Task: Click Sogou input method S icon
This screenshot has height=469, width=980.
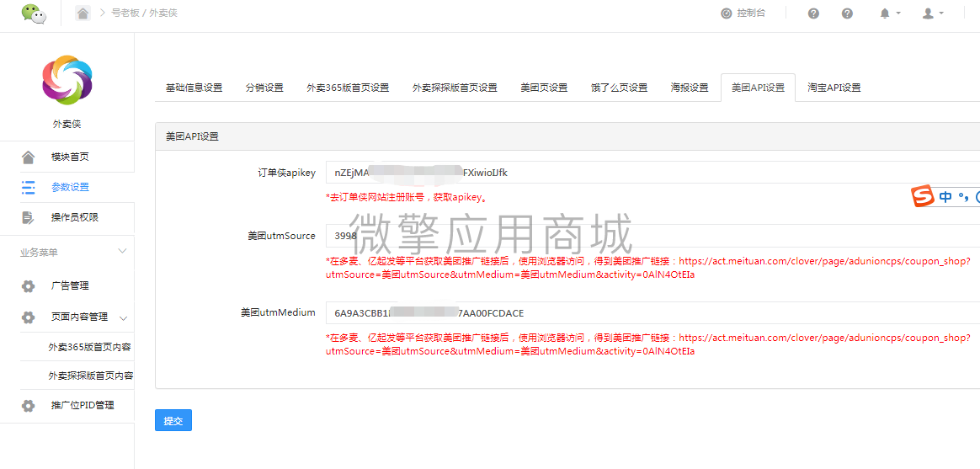Action: [922, 196]
